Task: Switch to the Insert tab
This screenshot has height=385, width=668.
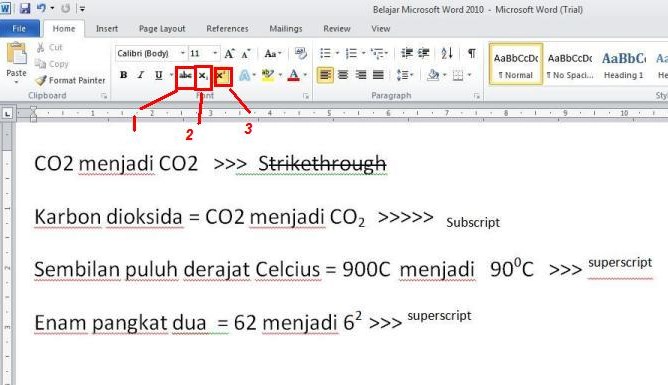Action: (x=107, y=29)
